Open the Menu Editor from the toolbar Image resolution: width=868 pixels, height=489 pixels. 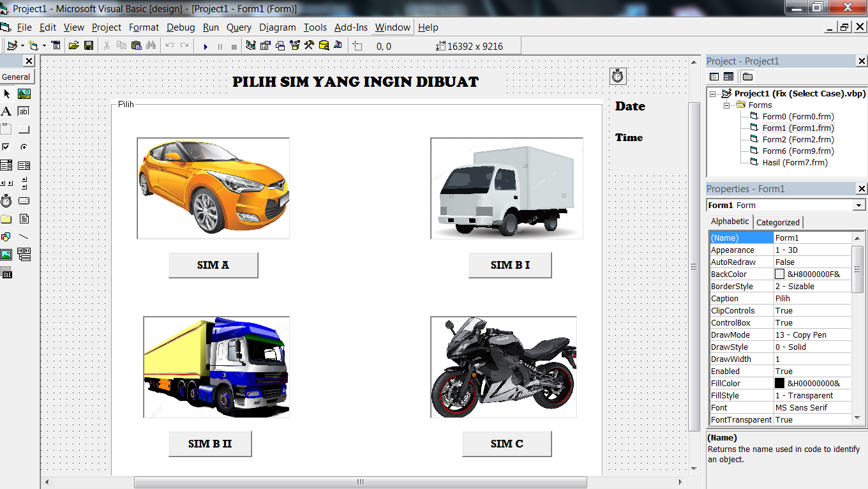pos(56,45)
